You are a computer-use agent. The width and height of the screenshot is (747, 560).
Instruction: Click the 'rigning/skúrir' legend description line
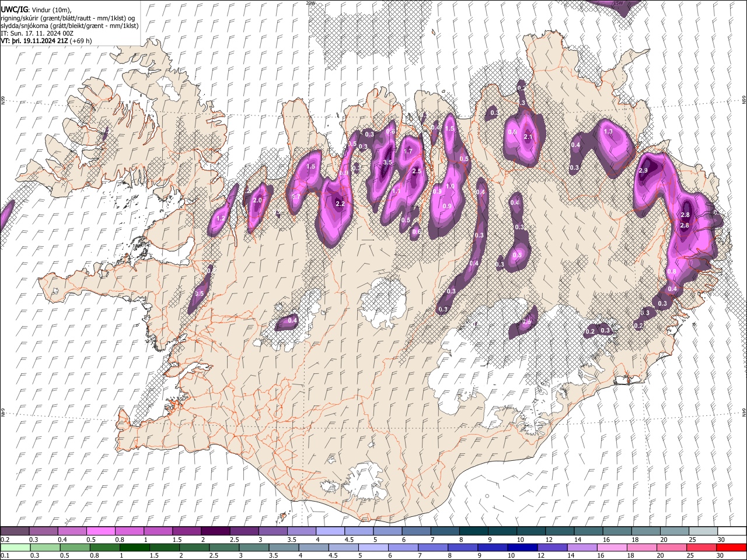[x=67, y=18]
